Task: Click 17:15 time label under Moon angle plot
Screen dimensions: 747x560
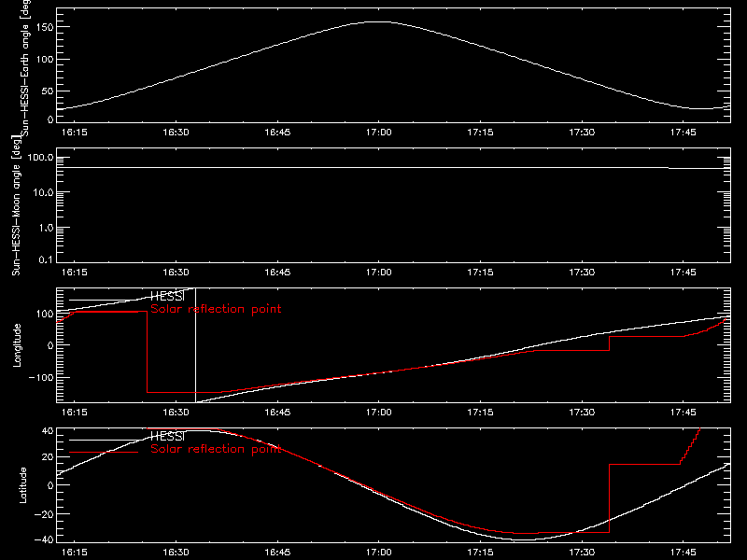Action: click(480, 273)
